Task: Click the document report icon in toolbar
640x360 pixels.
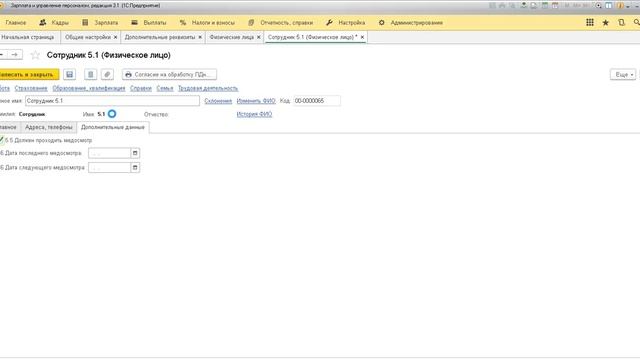Action: click(x=91, y=74)
